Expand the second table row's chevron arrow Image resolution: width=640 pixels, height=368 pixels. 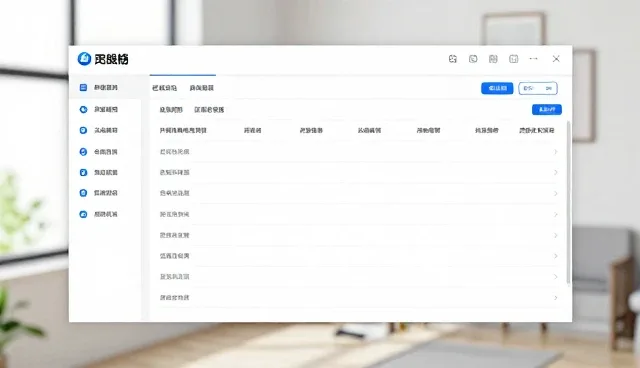[556, 173]
